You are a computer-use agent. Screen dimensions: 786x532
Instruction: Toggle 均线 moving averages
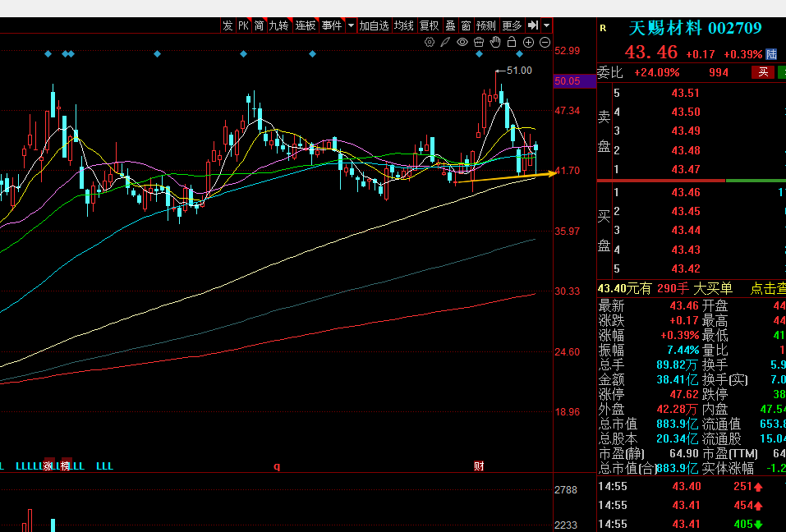(x=403, y=25)
